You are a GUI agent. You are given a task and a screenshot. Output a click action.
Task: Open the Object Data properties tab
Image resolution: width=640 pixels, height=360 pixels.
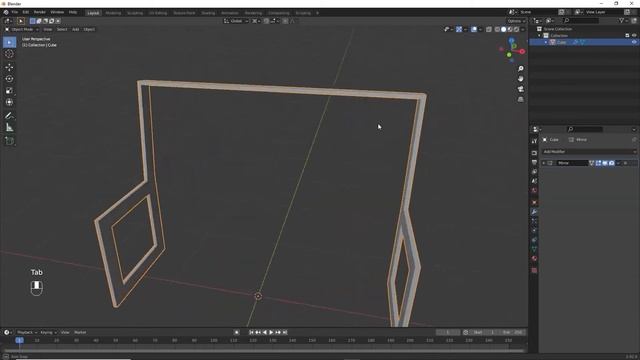[534, 249]
